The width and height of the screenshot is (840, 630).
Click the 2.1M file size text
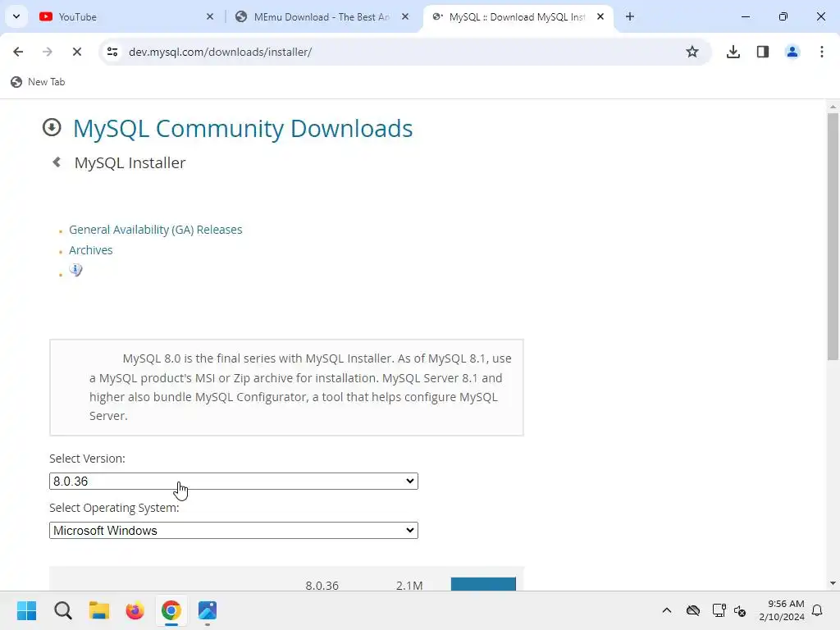pos(409,586)
